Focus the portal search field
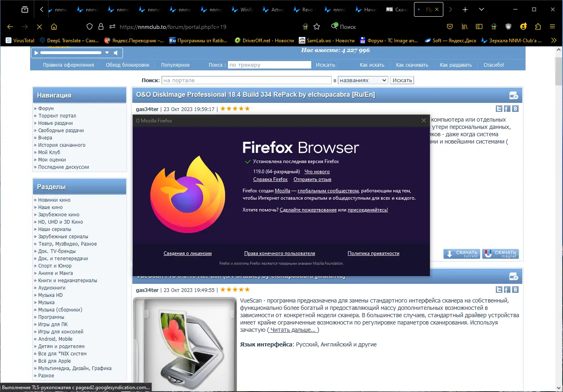This screenshot has height=392, width=563. pyautogui.click(x=247, y=81)
